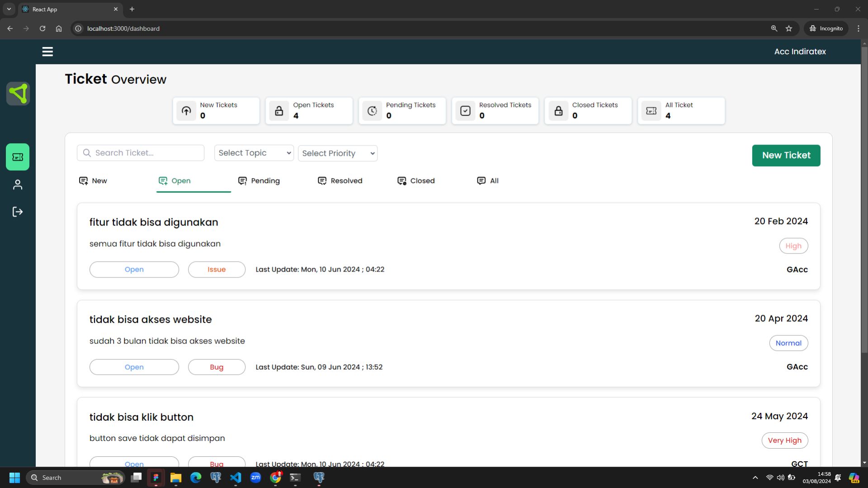The width and height of the screenshot is (868, 488).
Task: Launch Visual Studio Code from taskbar
Action: click(x=236, y=478)
